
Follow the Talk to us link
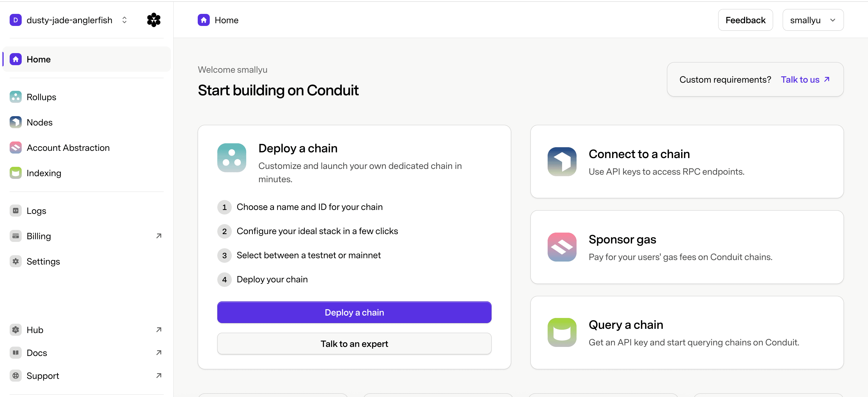pyautogui.click(x=805, y=79)
